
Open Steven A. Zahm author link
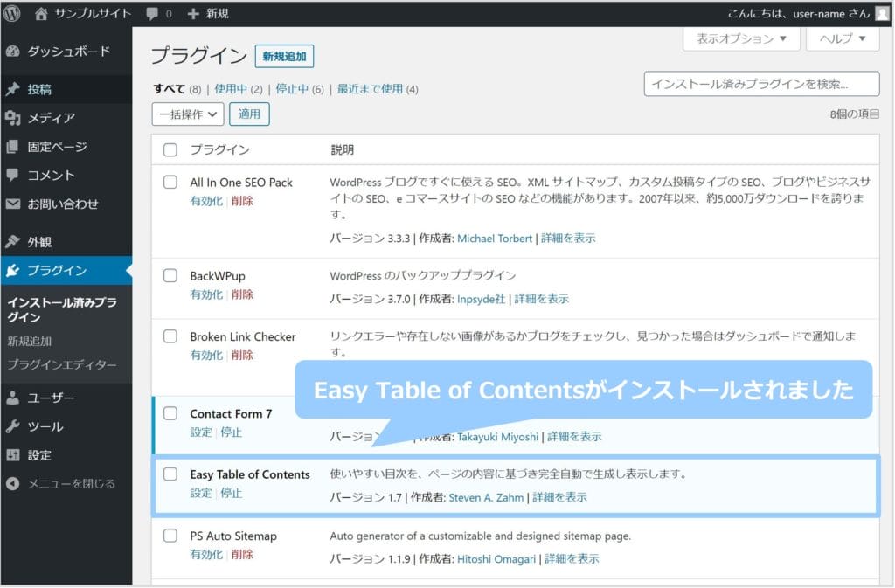486,497
